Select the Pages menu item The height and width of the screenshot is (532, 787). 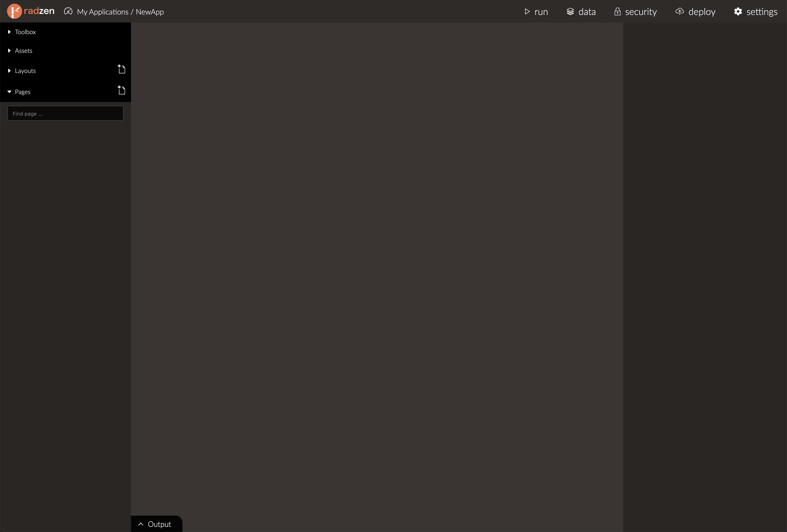22,91
